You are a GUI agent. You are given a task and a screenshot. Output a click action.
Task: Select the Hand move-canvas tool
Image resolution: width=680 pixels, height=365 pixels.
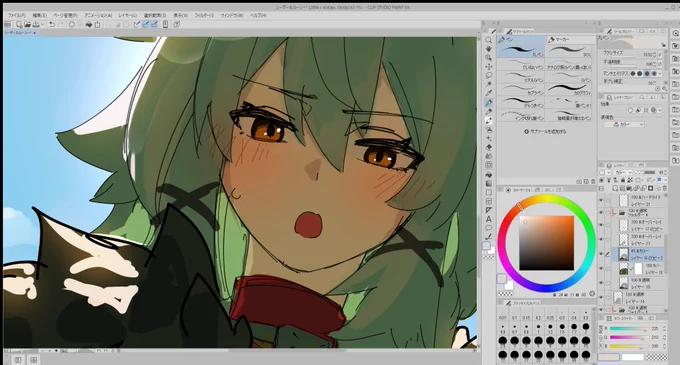[488, 49]
